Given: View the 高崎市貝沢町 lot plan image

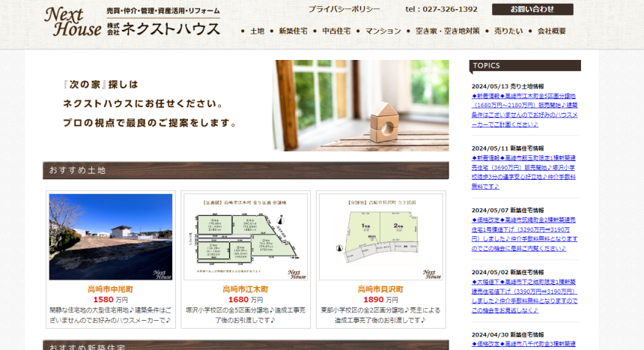Looking at the screenshot, I should (x=380, y=237).
